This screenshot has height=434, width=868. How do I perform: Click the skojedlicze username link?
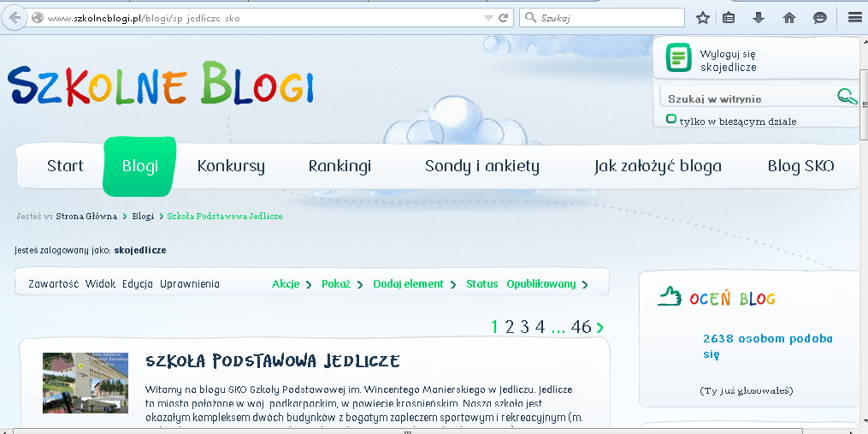[140, 251]
